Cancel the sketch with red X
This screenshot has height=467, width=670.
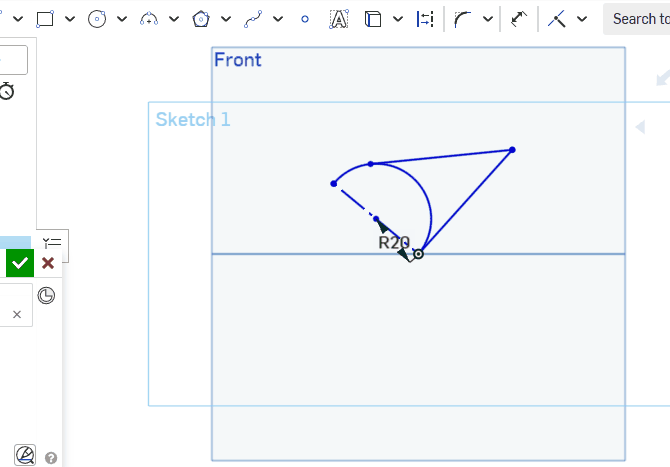pyautogui.click(x=48, y=263)
